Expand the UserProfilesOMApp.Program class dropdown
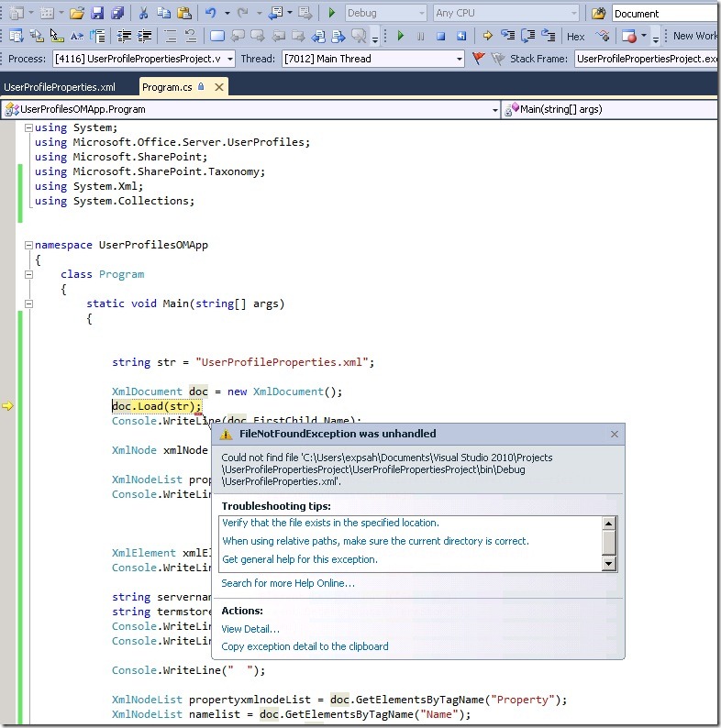 [x=494, y=109]
